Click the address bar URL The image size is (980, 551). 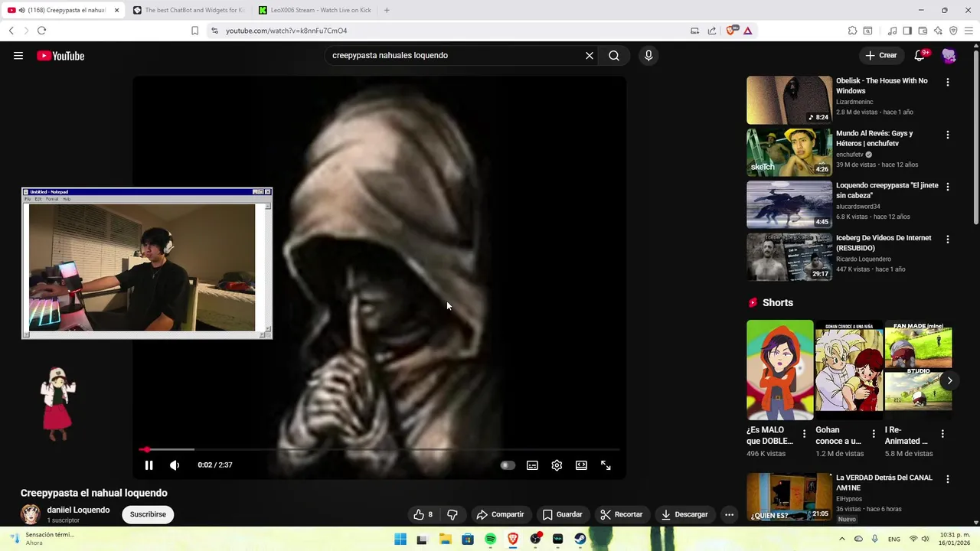click(x=286, y=31)
